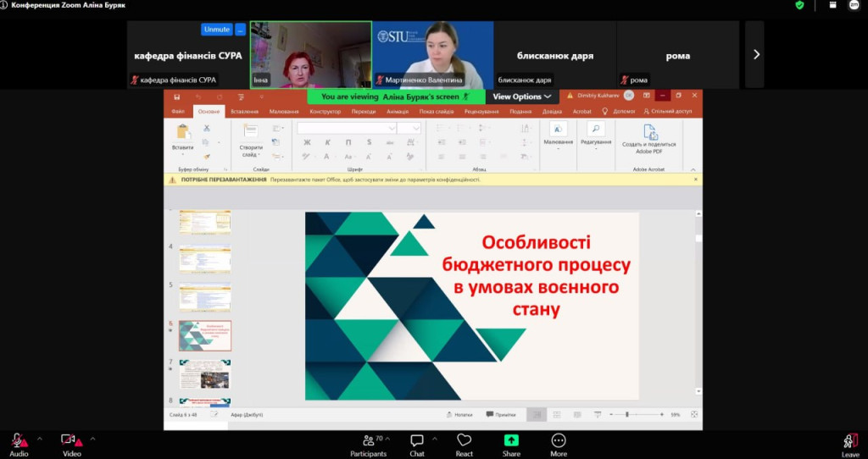The image size is (868, 459).
Task: Click Мартиненко Валентина video tile
Action: (x=433, y=55)
